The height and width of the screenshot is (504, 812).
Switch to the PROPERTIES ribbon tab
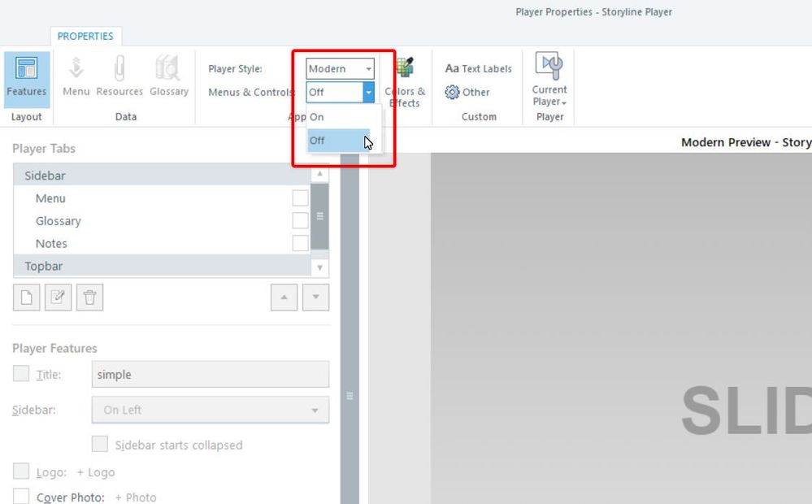85,37
